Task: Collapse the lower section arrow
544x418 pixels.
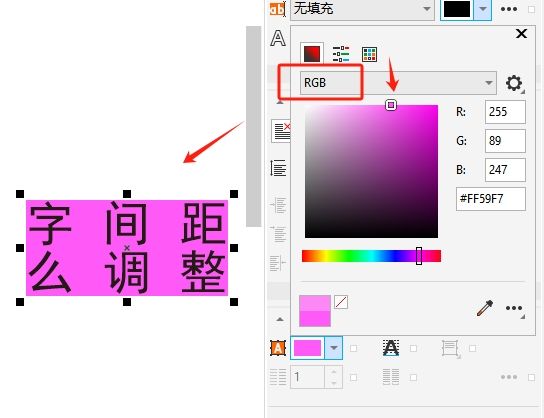Action: click(280, 319)
